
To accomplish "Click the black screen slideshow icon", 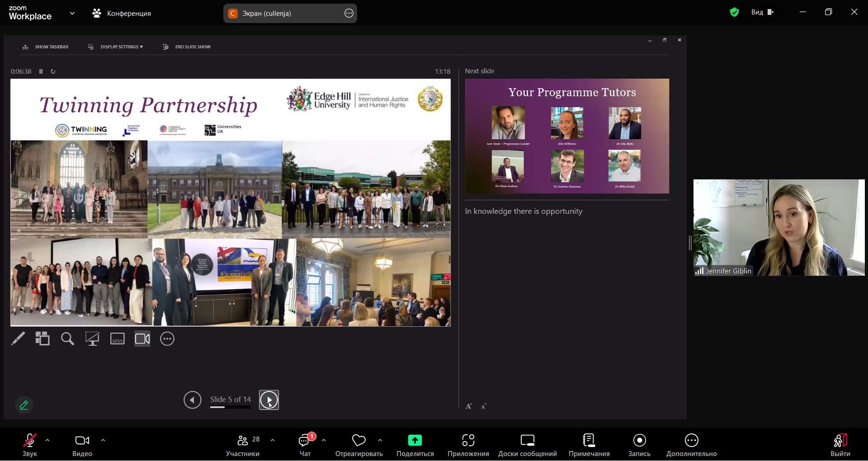I will click(x=92, y=339).
